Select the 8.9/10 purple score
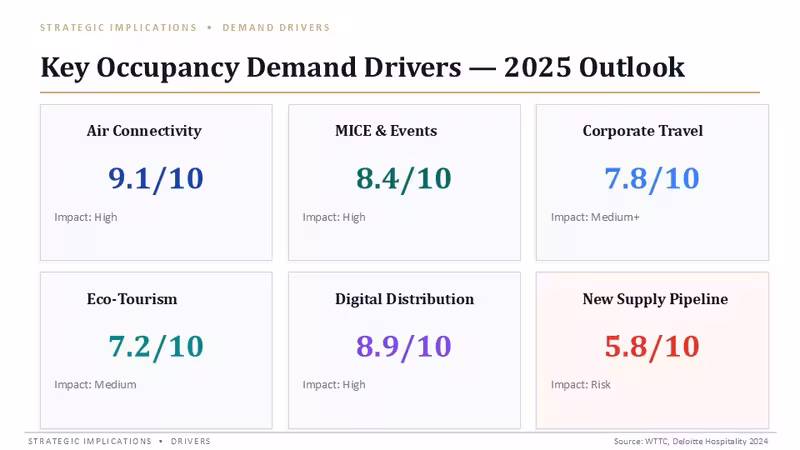The height and width of the screenshot is (450, 800). click(404, 346)
